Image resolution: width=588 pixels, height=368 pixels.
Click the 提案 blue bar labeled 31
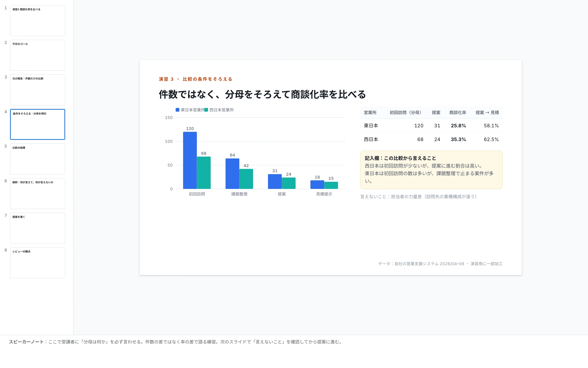tap(275, 182)
